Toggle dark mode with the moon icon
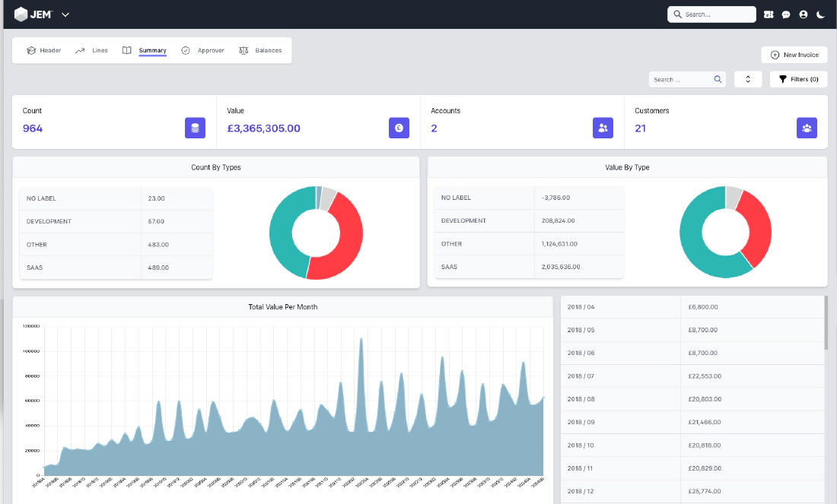 pos(820,14)
